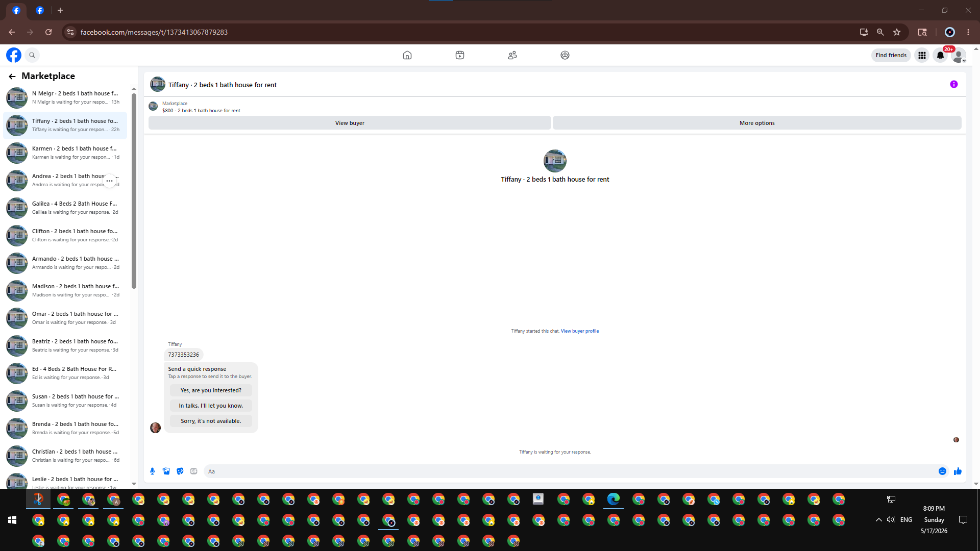This screenshot has width=980, height=551.
Task: Open Karmen conversation in Marketplace list
Action: [x=65, y=153]
